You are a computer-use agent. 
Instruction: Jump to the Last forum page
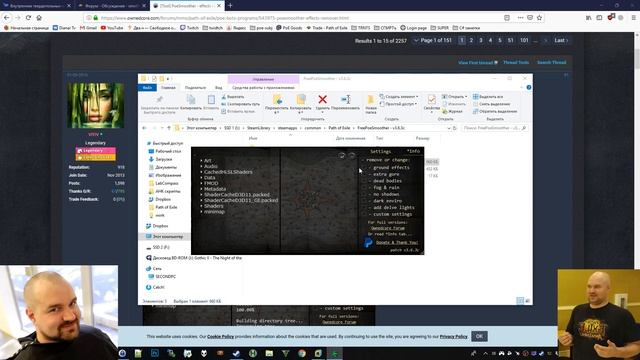(x=561, y=40)
